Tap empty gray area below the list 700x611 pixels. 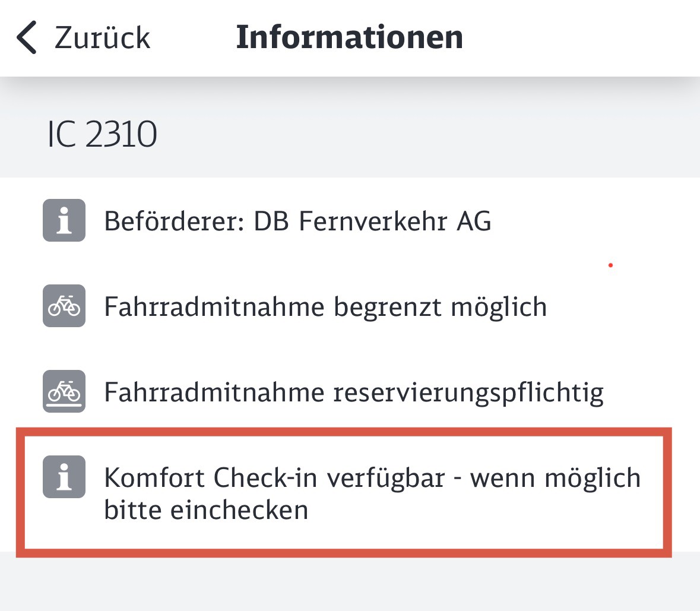pos(350,585)
